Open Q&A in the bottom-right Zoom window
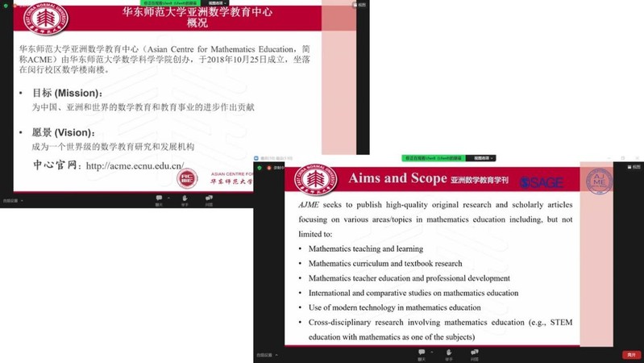The image size is (644, 363). click(475, 355)
